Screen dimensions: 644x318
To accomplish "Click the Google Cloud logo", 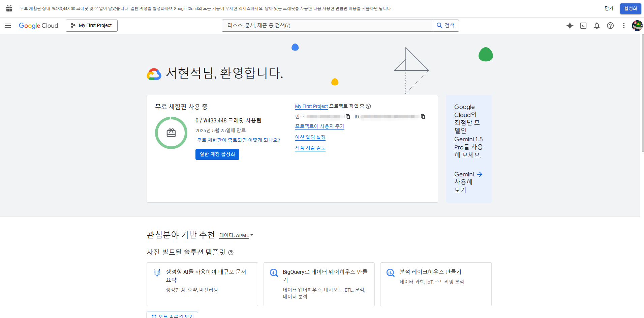I will pyautogui.click(x=38, y=26).
